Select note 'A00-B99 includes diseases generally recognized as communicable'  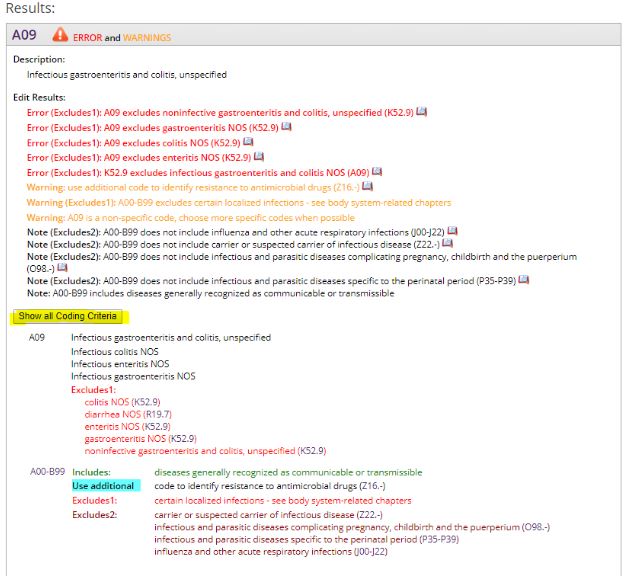211,294
